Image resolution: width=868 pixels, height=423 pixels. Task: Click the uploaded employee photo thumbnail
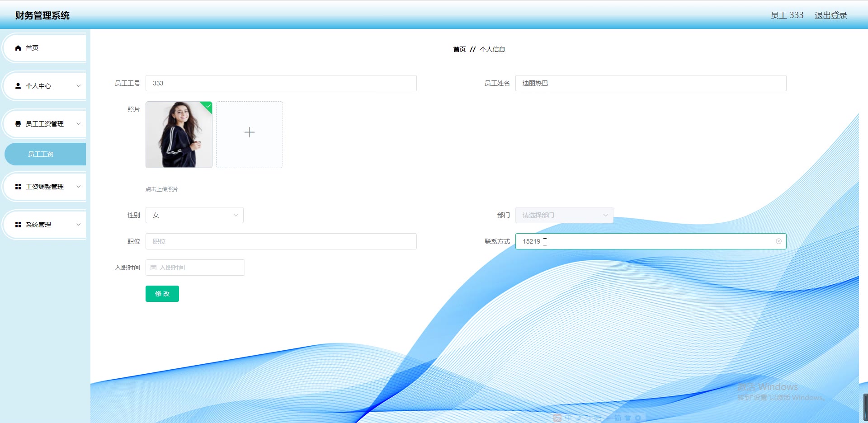tap(179, 135)
